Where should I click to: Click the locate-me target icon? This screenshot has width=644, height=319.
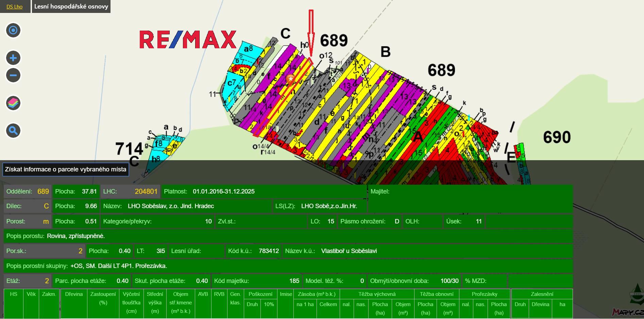(13, 30)
